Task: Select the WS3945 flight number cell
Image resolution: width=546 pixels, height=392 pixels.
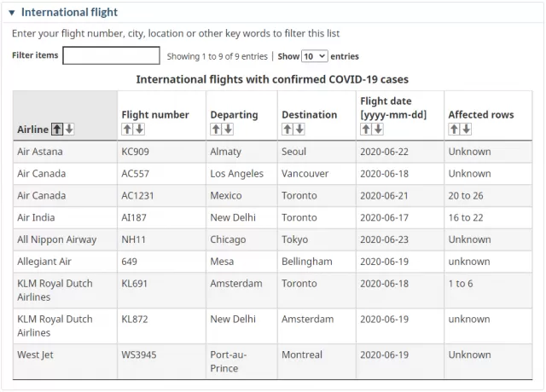Action: pyautogui.click(x=161, y=361)
